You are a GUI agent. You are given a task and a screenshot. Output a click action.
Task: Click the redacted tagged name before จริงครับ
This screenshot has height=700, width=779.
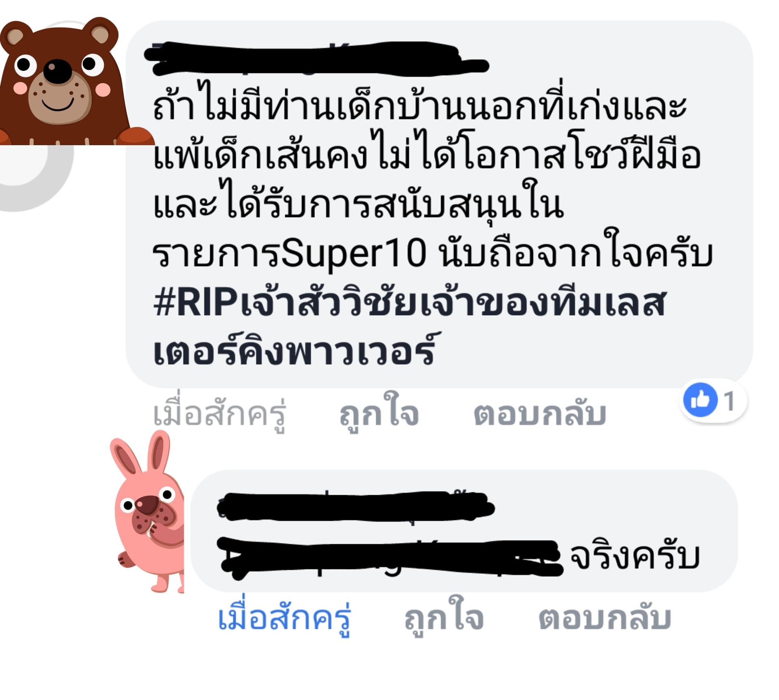click(390, 556)
